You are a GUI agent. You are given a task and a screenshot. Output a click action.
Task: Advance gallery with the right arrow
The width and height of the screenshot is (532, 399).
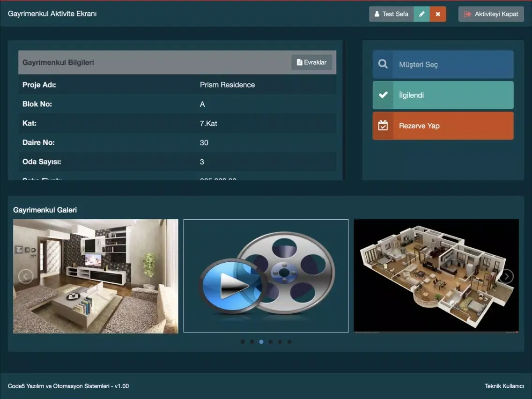[506, 276]
